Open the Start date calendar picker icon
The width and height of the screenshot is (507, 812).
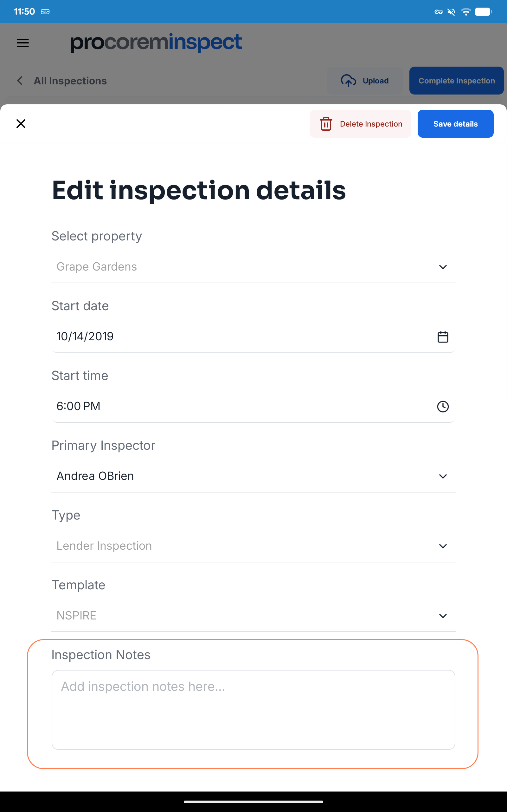(x=443, y=337)
